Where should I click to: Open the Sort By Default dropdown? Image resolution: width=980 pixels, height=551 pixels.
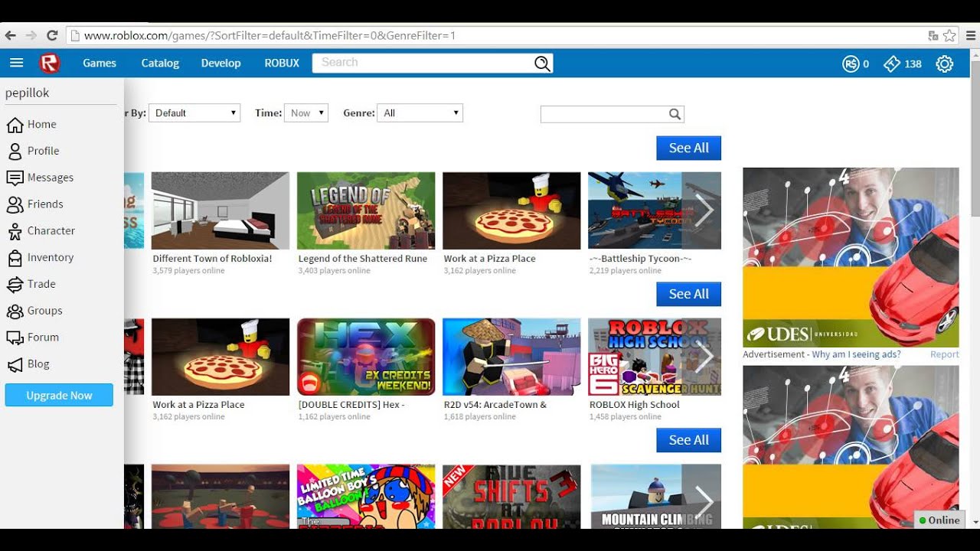click(194, 113)
